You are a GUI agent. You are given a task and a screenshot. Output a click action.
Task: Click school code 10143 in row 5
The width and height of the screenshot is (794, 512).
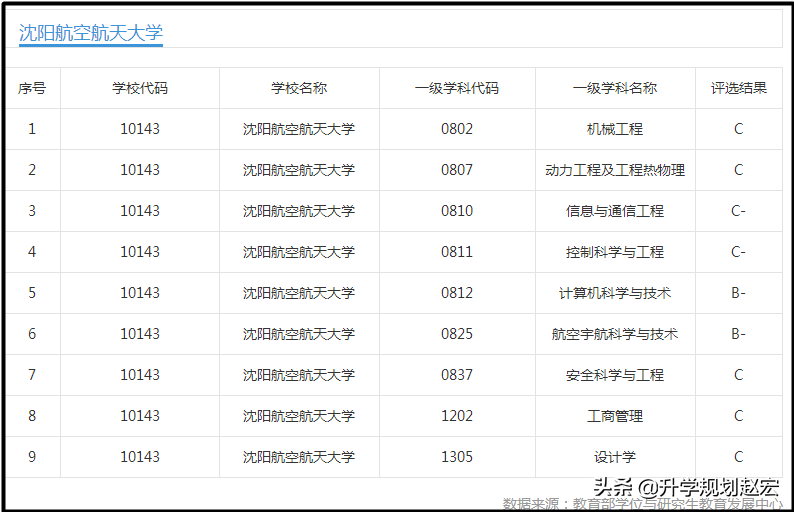[x=140, y=293]
